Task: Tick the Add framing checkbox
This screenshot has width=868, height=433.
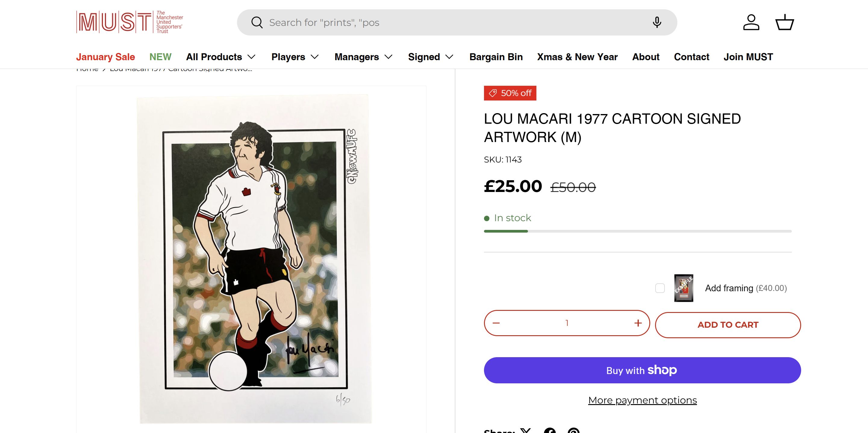Action: 660,288
